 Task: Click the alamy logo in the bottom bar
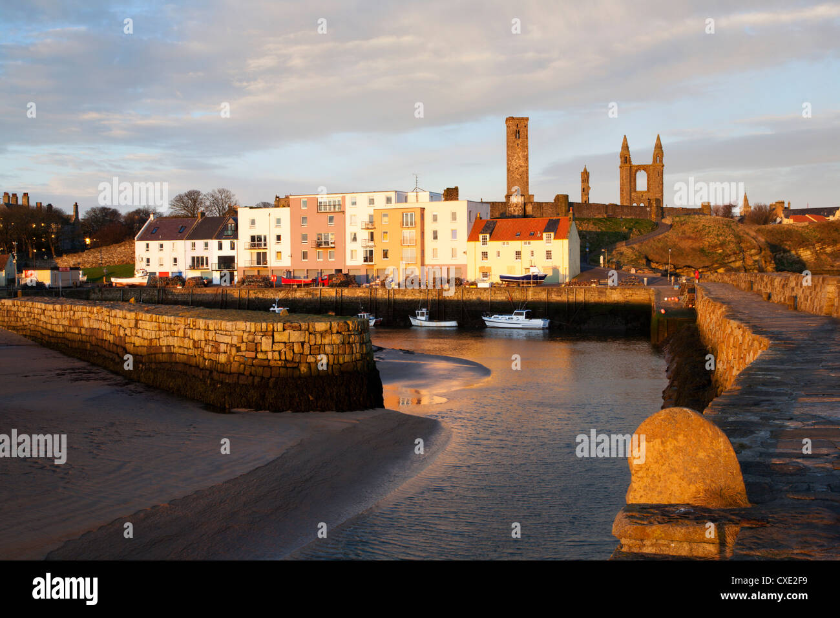[x=65, y=589]
